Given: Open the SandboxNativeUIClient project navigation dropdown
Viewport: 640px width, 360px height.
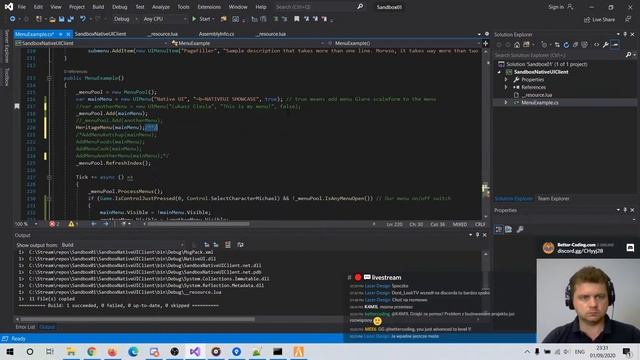Looking at the screenshot, I should point(91,43).
